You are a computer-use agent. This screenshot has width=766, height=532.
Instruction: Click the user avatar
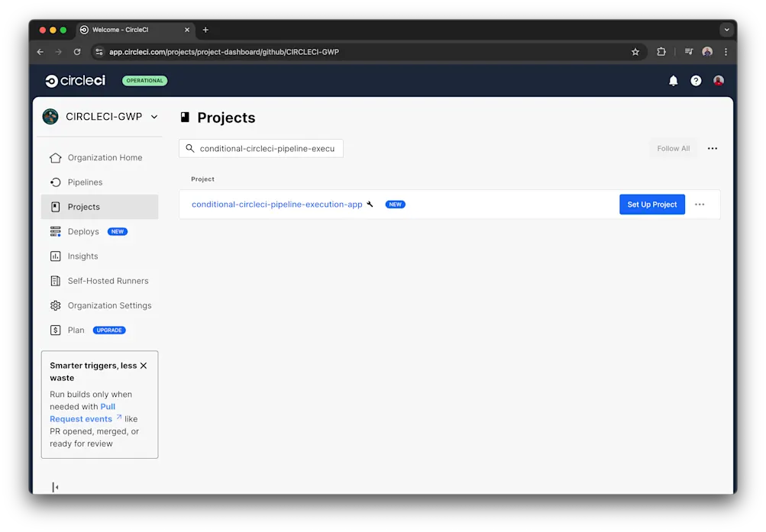pyautogui.click(x=718, y=80)
